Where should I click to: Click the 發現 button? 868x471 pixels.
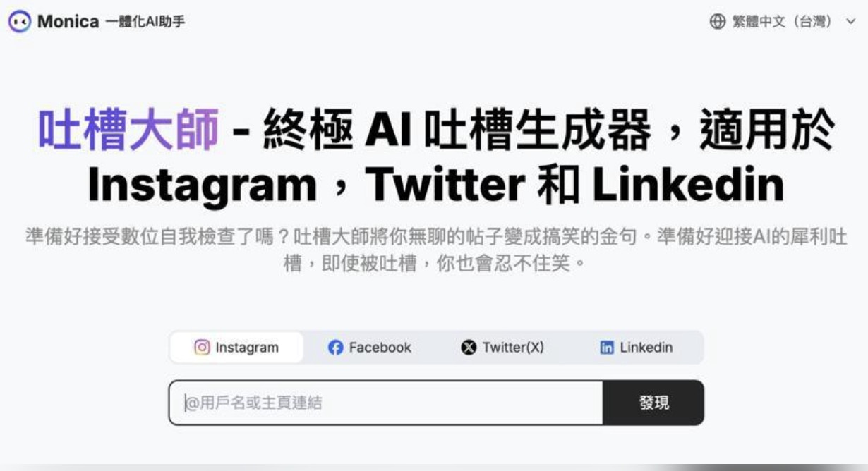pyautogui.click(x=653, y=403)
